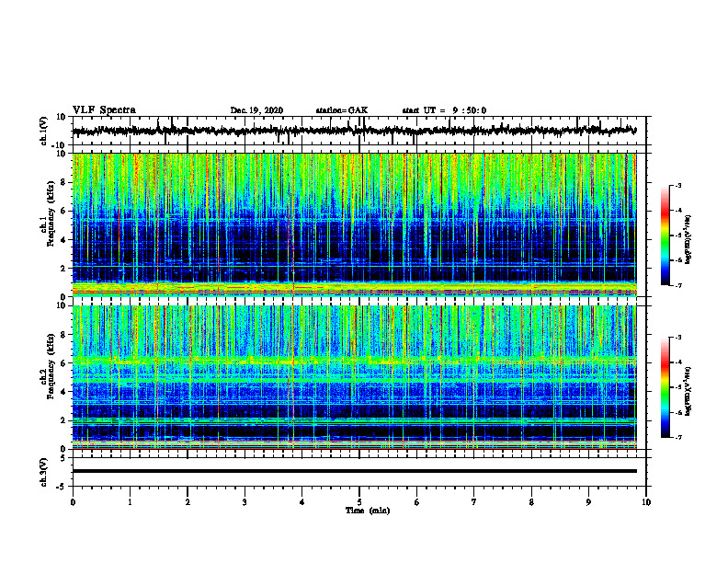The width and height of the screenshot is (728, 563).
Task: Click the ch.2 frequency axis "6" tick
Action: pyautogui.click(x=63, y=363)
